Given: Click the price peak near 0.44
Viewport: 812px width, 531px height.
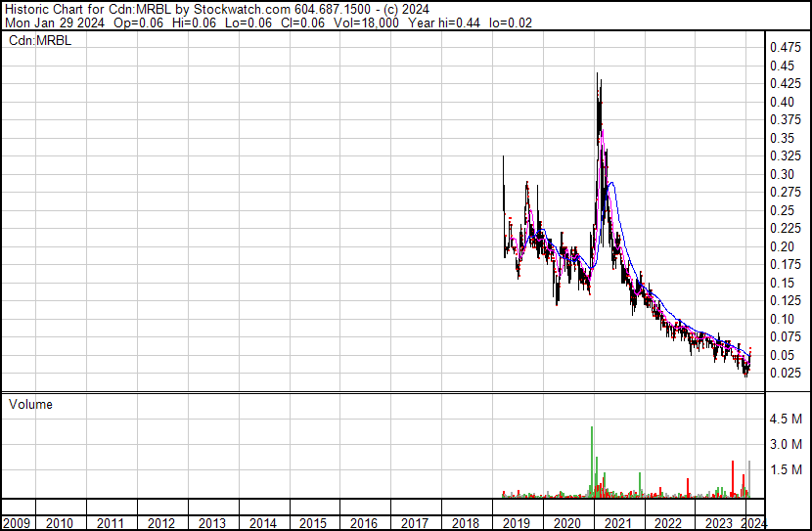Looking at the screenshot, I should 598,74.
